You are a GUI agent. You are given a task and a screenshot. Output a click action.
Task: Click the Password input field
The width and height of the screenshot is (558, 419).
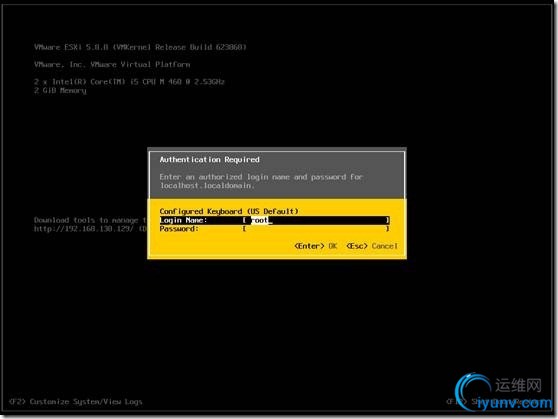(x=316, y=229)
